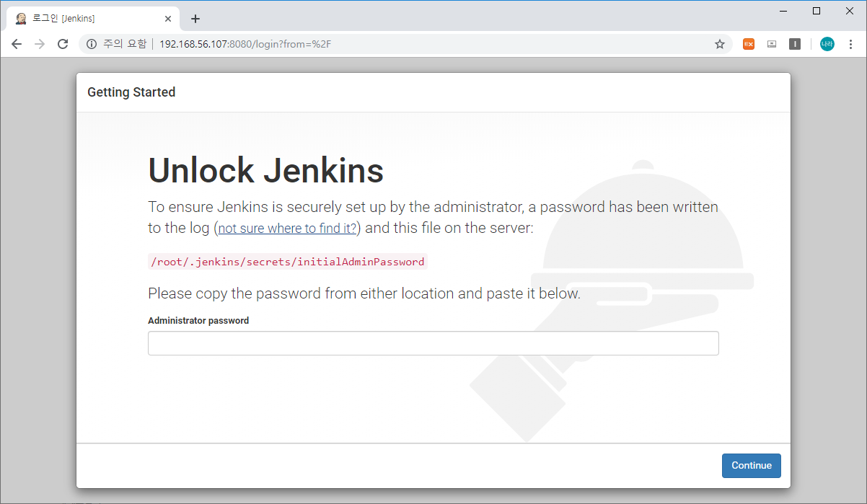
Task: Focus the Administrator password field
Action: [433, 343]
